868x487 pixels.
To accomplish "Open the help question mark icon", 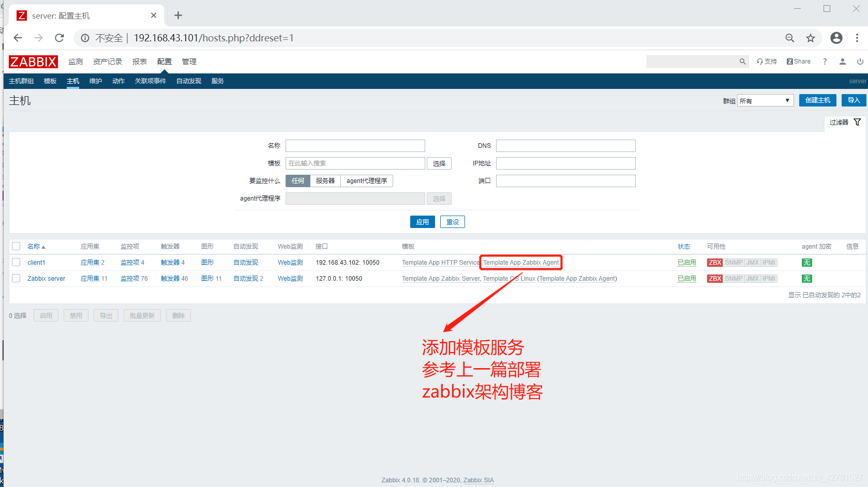I will click(x=825, y=62).
